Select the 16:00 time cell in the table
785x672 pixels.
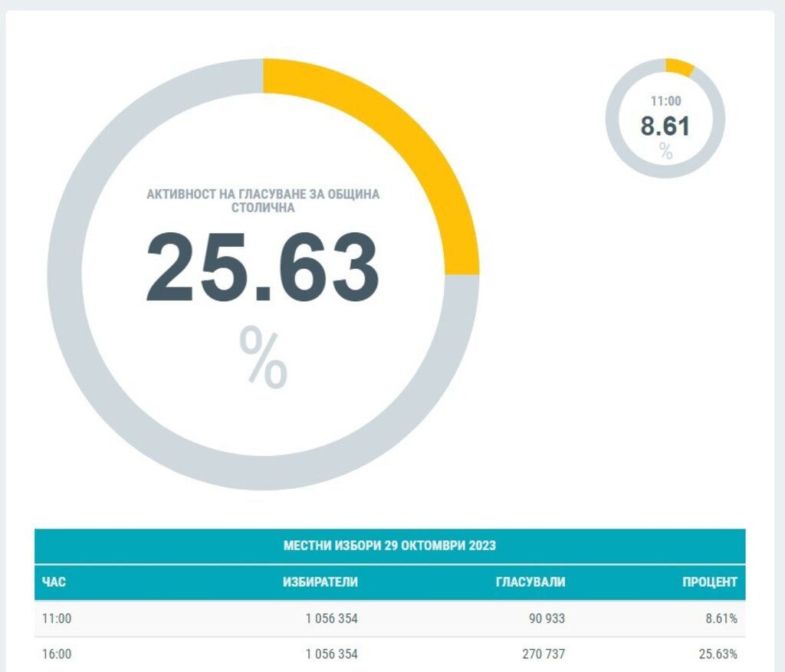[57, 654]
